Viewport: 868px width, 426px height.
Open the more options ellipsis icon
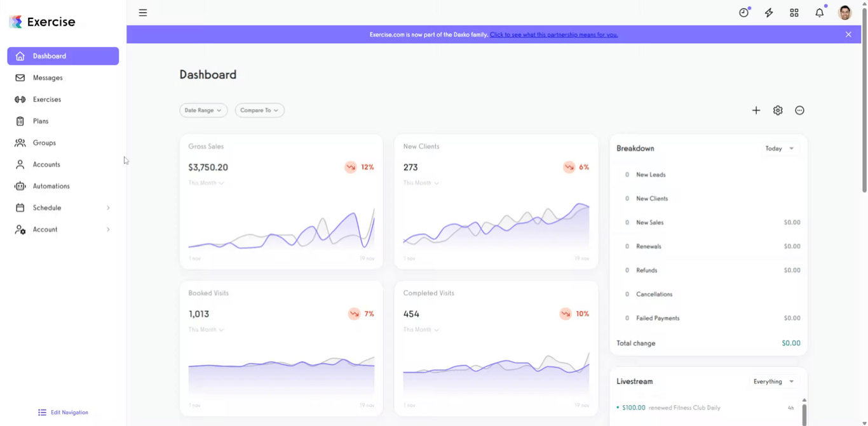pos(799,110)
